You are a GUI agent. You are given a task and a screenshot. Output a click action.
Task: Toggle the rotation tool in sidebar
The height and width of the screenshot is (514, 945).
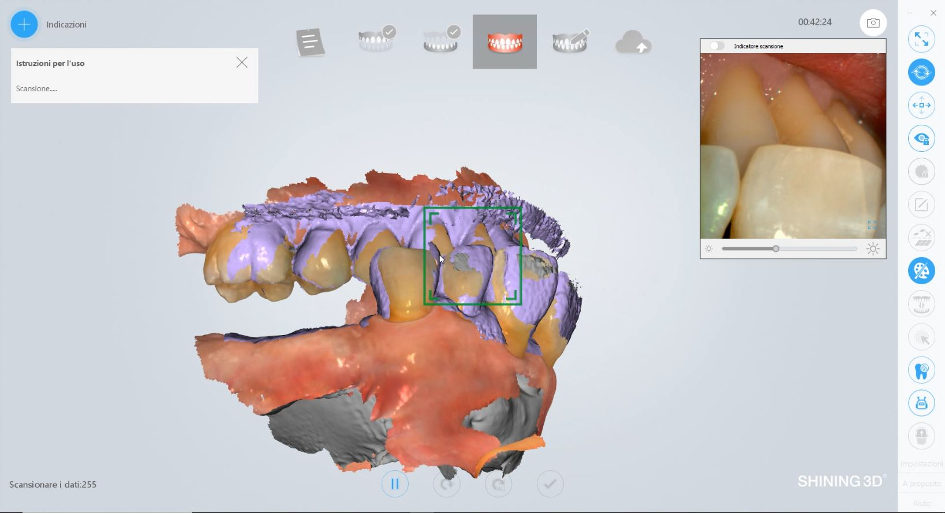point(921,72)
